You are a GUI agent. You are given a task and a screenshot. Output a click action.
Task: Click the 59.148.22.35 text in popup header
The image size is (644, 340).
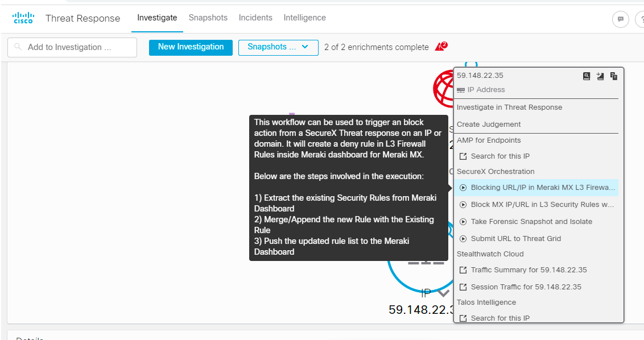coord(480,76)
